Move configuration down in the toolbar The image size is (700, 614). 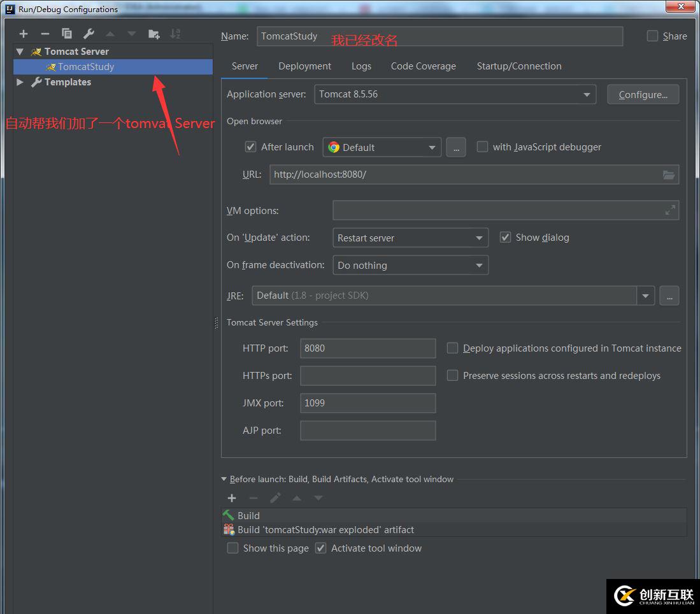(132, 34)
